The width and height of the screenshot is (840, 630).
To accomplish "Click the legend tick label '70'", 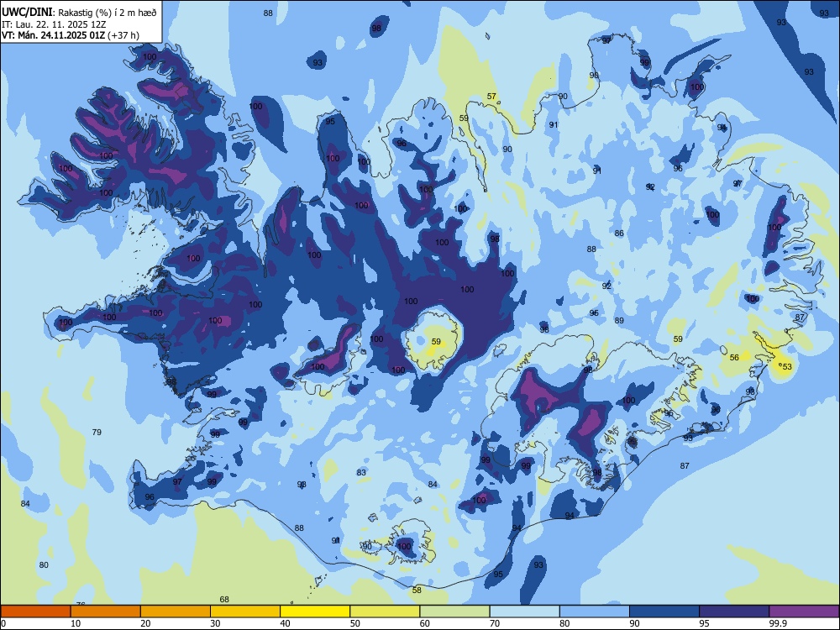I will pos(495,623).
